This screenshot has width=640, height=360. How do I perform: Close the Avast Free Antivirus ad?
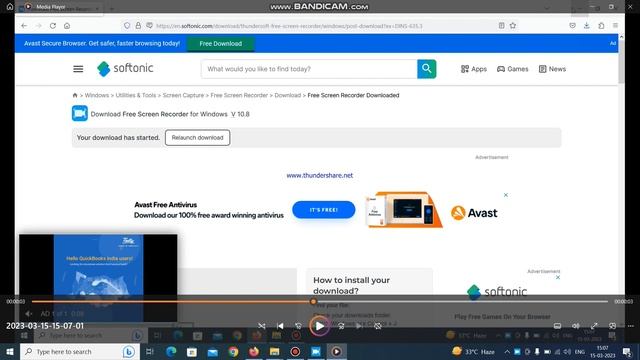coord(506,195)
